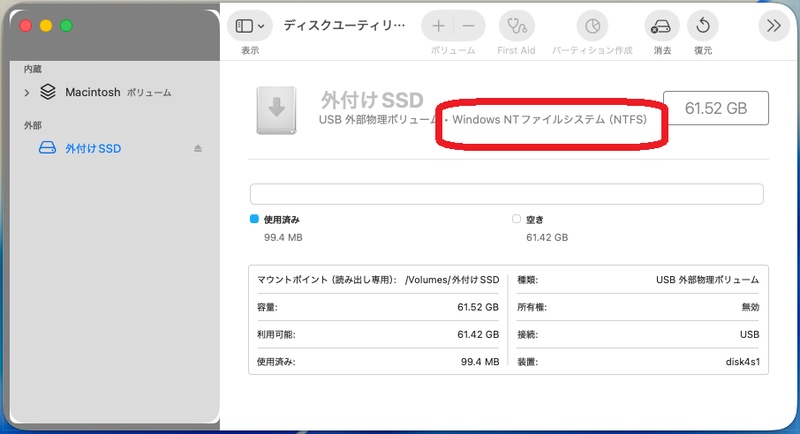Run First Aid stethoscope icon
Screen dimensions: 800x434
click(x=516, y=25)
